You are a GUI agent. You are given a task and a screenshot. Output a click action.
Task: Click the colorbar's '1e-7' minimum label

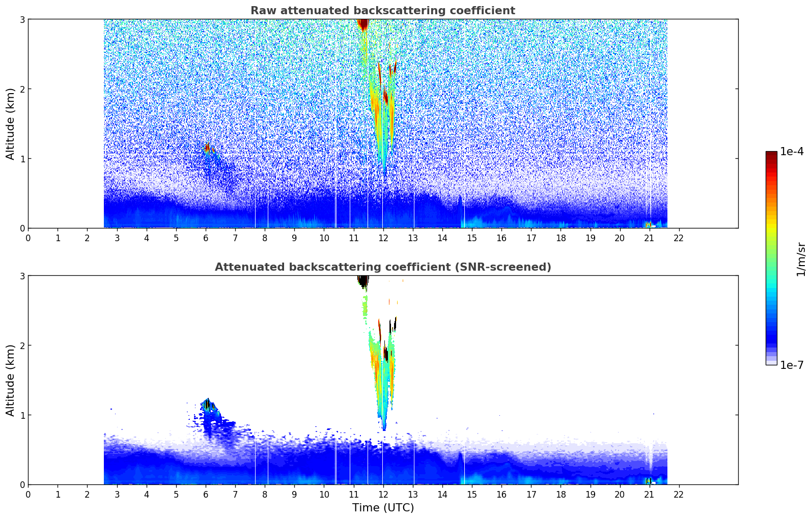792,365
